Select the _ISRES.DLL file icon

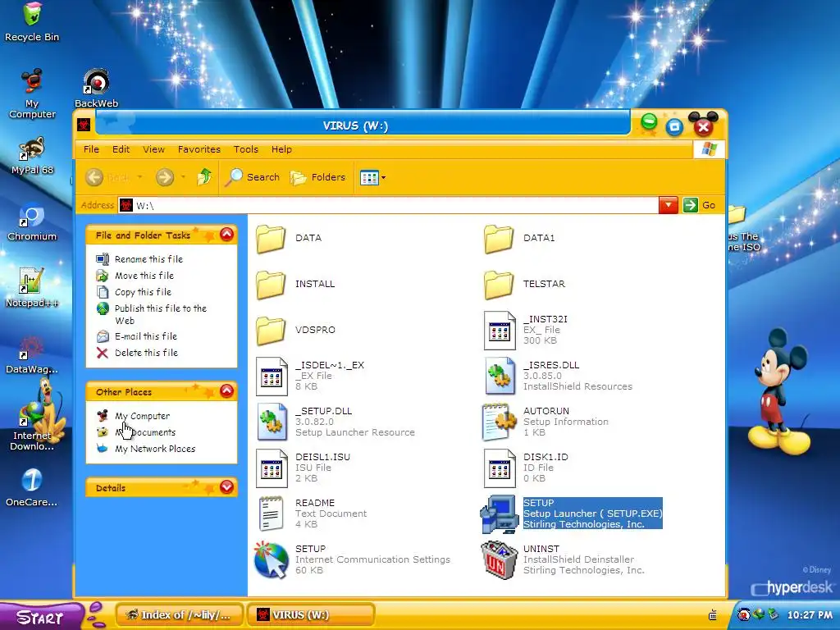(x=500, y=377)
